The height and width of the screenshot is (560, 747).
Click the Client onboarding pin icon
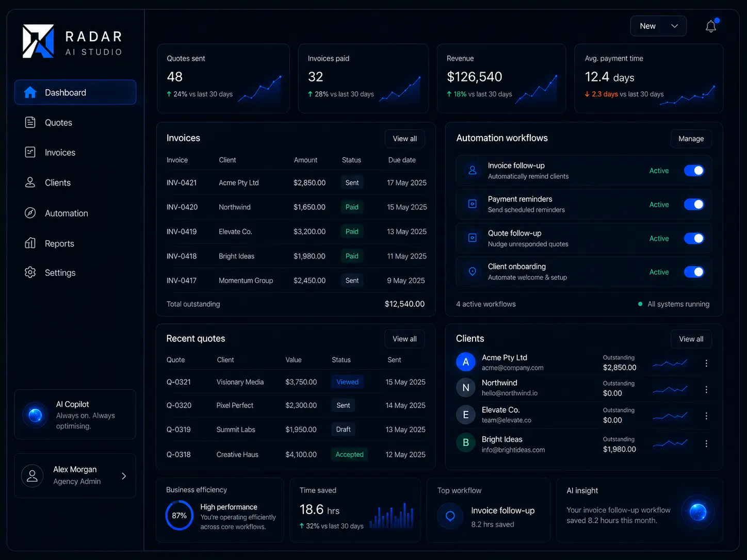[472, 271]
